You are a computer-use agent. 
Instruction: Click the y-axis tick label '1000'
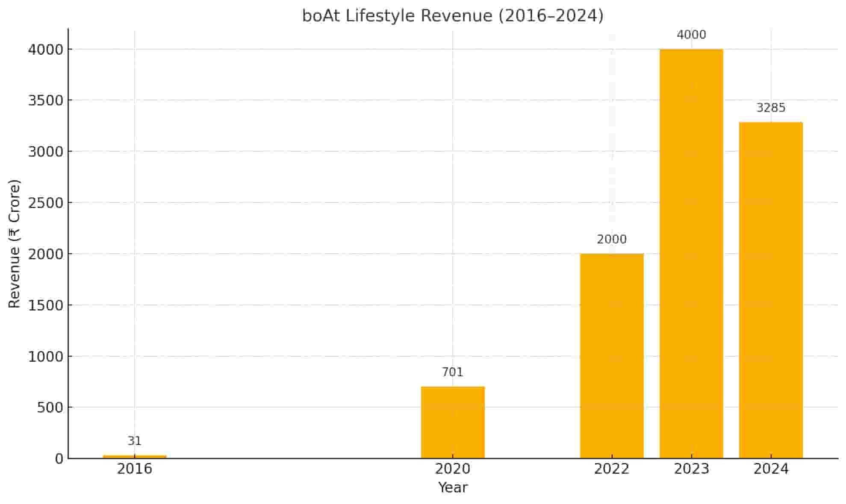[x=46, y=356]
